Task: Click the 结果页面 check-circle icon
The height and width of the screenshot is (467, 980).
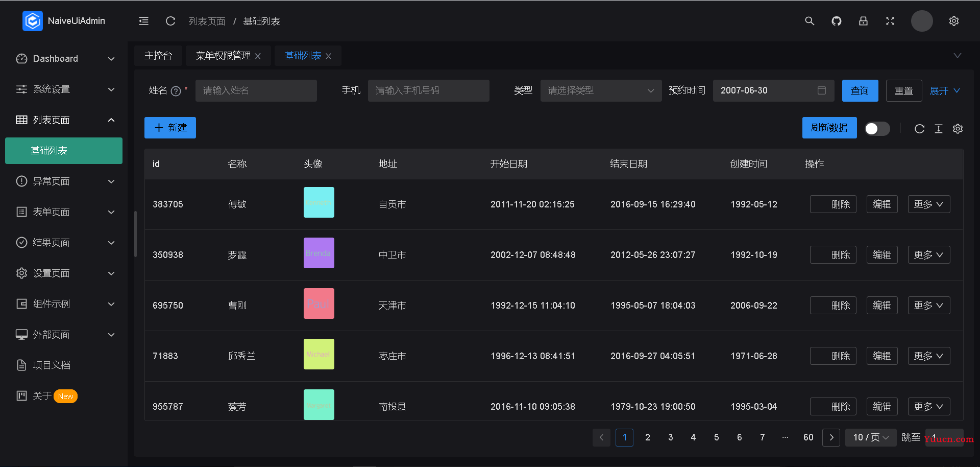Action: click(x=21, y=243)
